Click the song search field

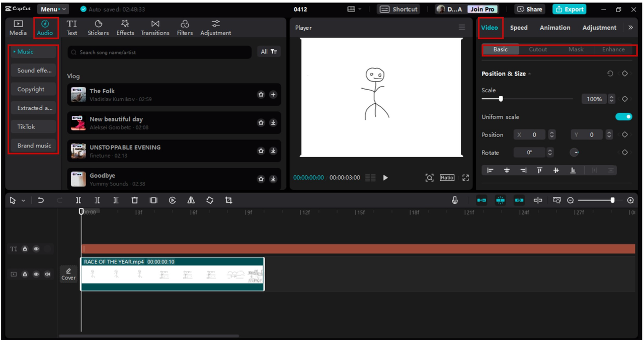point(159,52)
